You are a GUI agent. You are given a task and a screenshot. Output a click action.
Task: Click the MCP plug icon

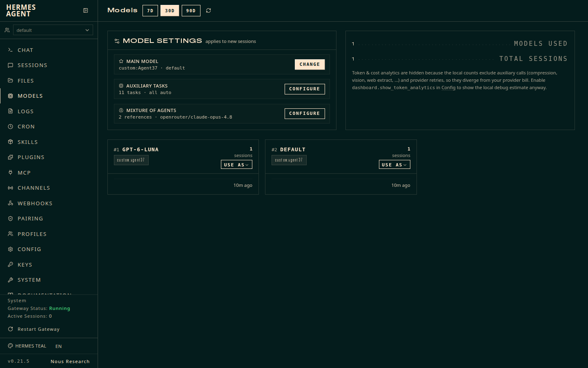[11, 173]
